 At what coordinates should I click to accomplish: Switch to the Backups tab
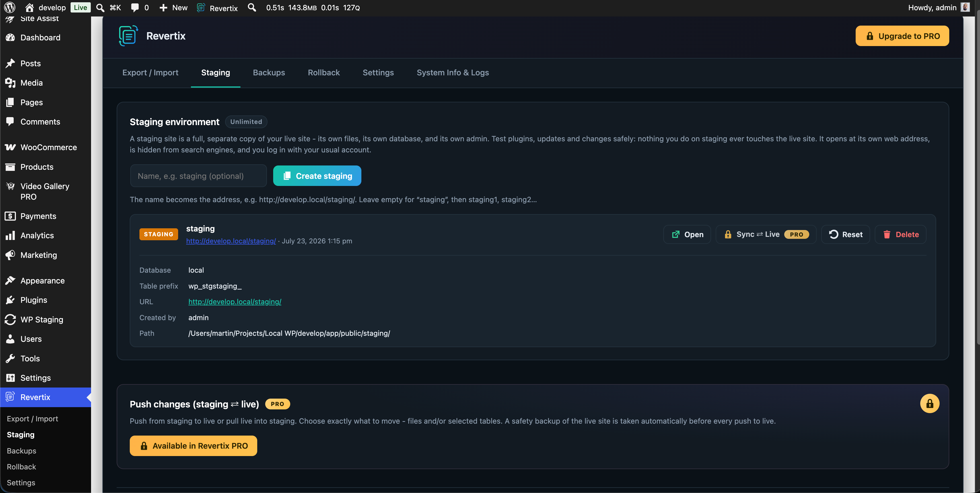(269, 72)
